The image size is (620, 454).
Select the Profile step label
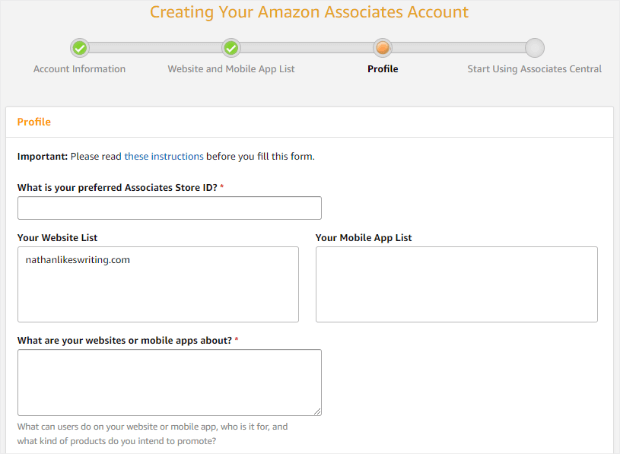click(382, 69)
